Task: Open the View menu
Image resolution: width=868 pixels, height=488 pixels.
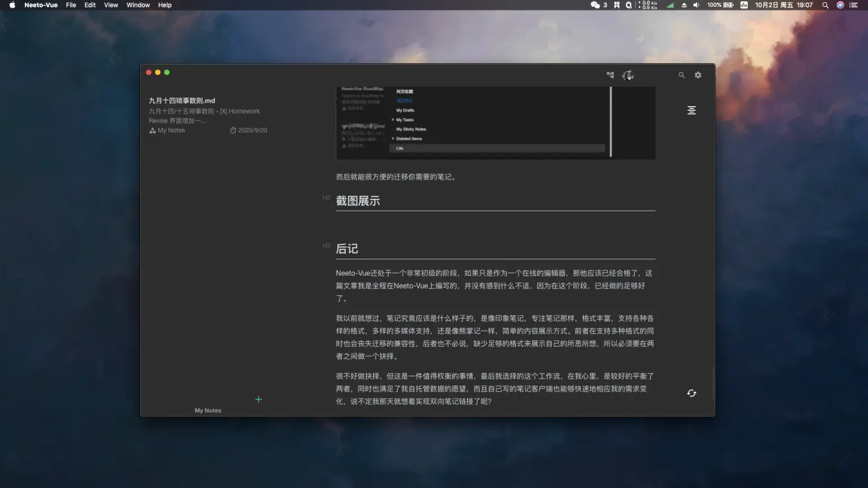Action: coord(111,5)
